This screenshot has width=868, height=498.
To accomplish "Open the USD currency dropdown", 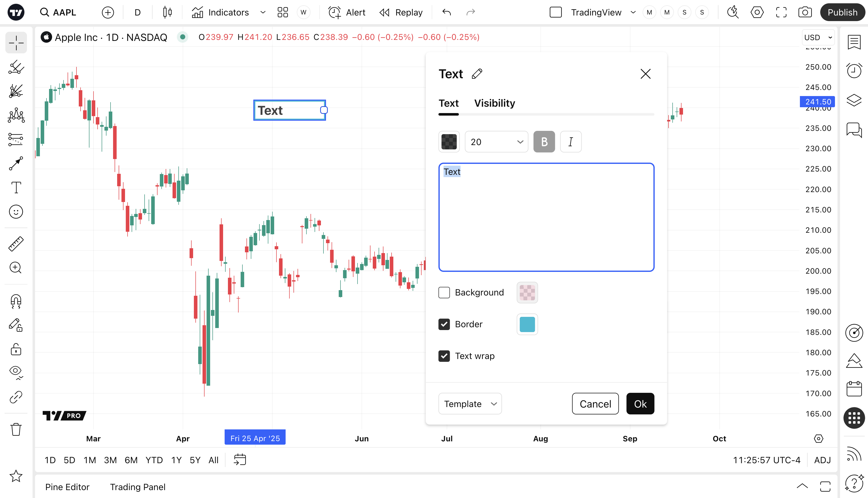I will 818,37.
